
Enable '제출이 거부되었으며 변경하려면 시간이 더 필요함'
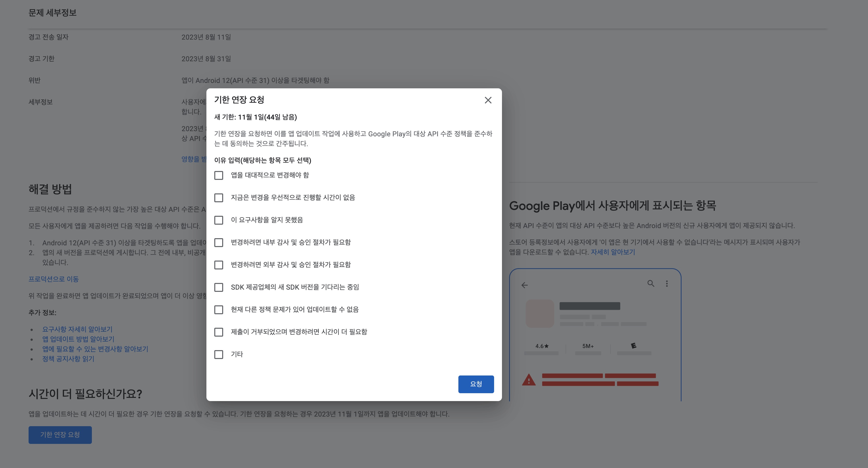[219, 332]
